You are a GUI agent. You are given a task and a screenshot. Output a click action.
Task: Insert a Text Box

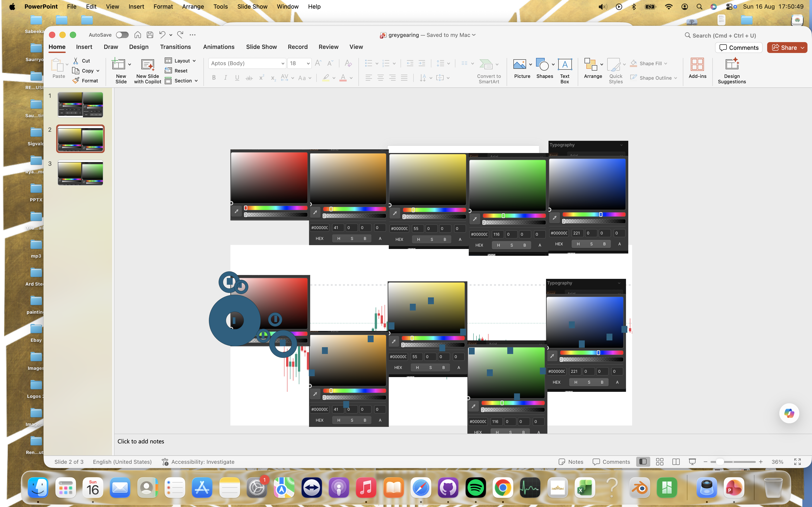pyautogui.click(x=565, y=70)
